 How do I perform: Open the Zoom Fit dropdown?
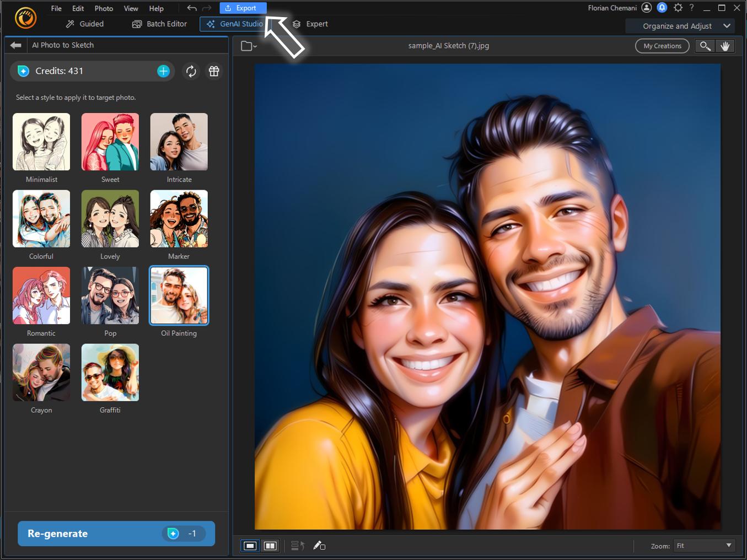coord(703,546)
